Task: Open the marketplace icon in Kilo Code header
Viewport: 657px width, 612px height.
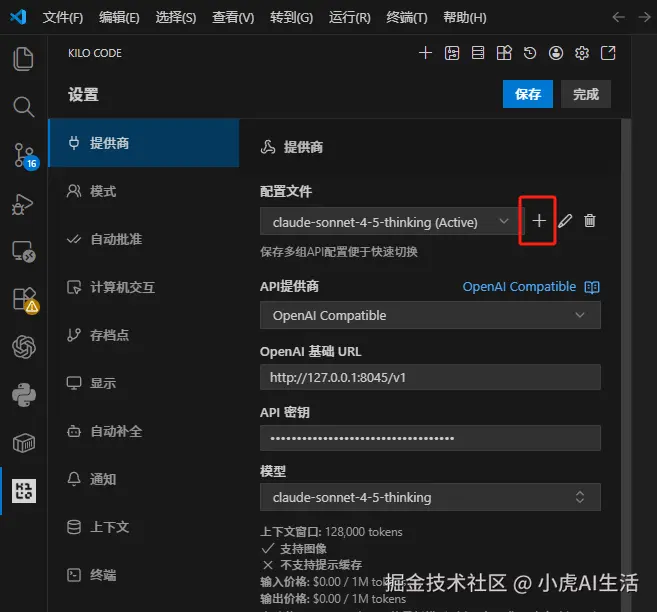Action: click(x=504, y=53)
